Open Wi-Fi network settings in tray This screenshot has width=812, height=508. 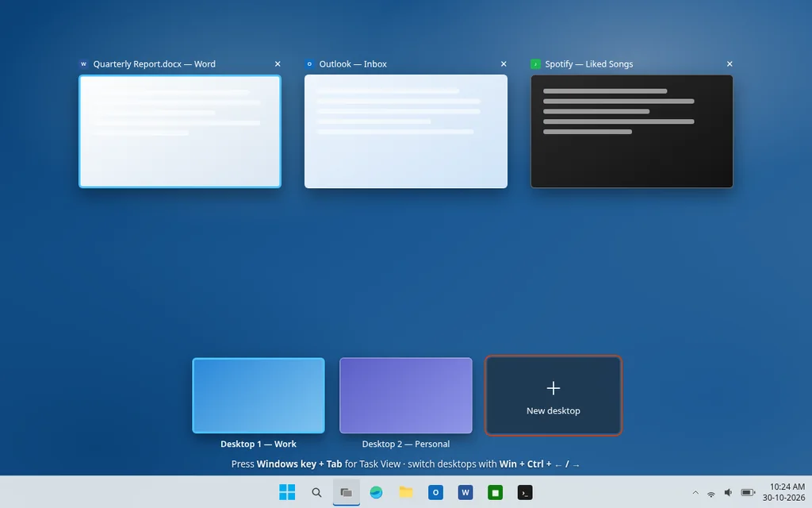click(x=711, y=493)
